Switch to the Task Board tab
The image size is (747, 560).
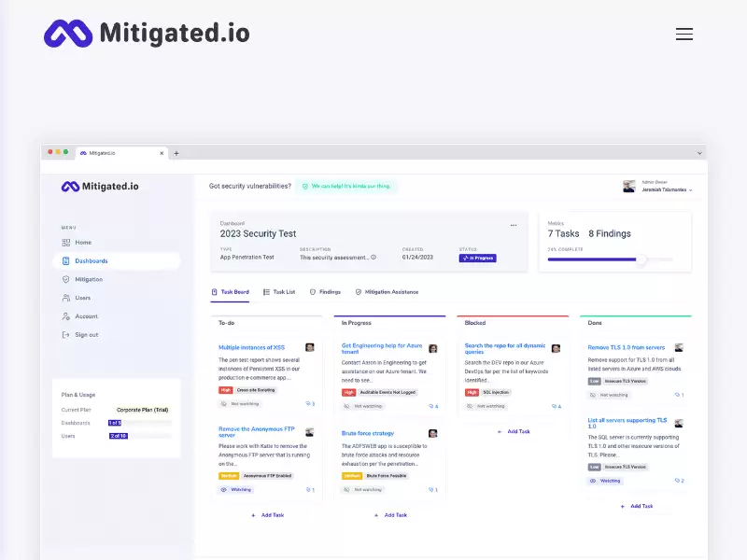pyautogui.click(x=230, y=292)
